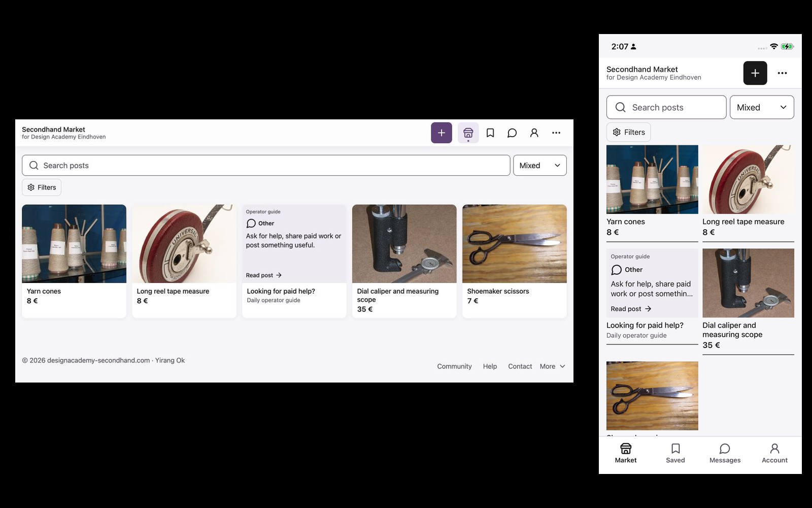Screen dimensions: 812x508
Task: Open Shoemaker scissors listing thumbnail on desktop
Action: click(515, 244)
